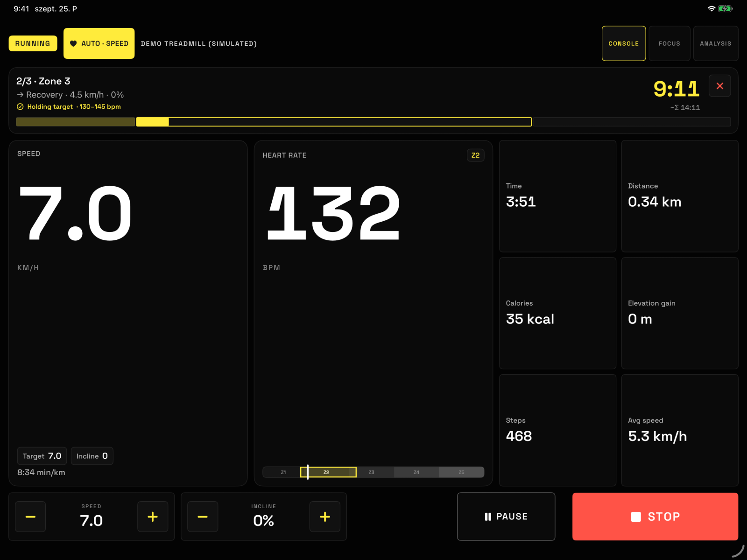Switch to the Focus tab
Screen dimensions: 747x560
[x=669, y=43]
